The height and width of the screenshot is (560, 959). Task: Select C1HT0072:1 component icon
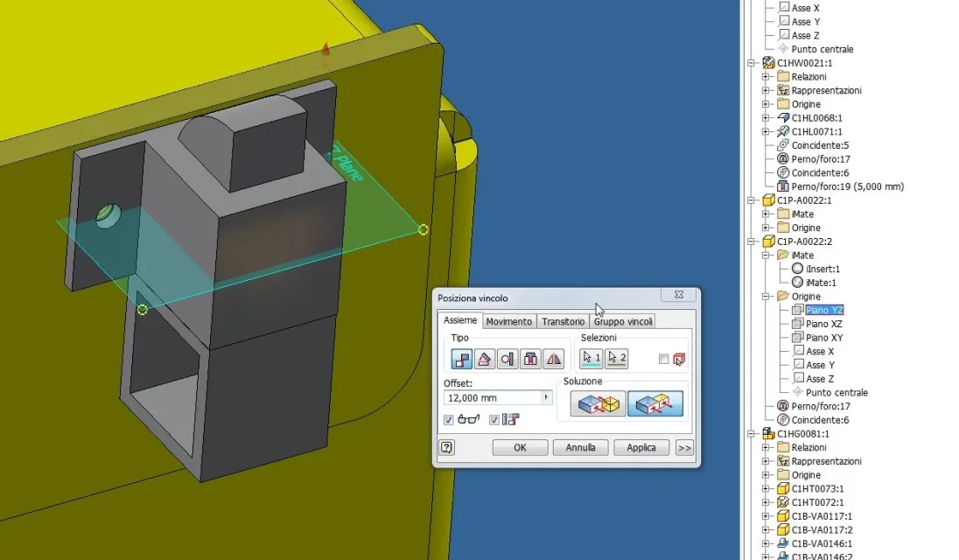click(x=783, y=502)
